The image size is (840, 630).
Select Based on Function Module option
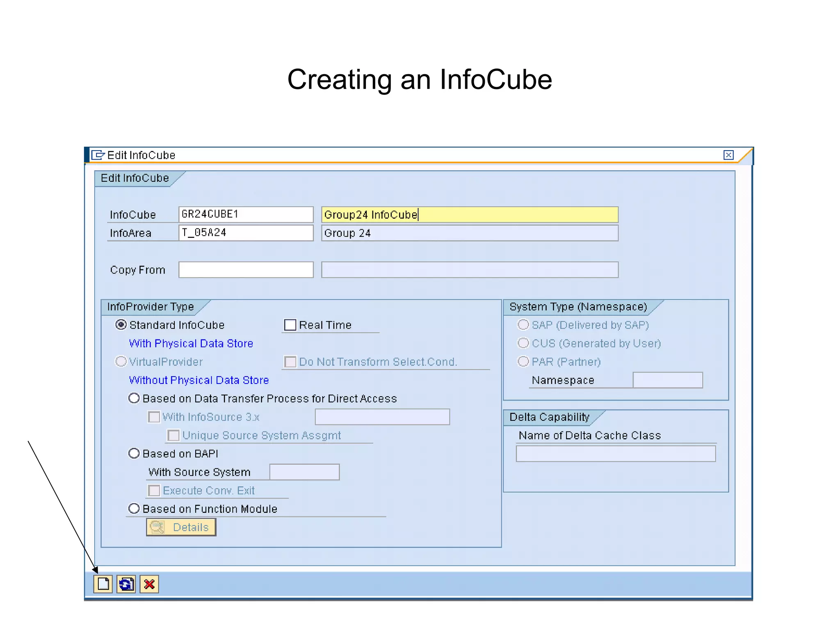tap(134, 509)
